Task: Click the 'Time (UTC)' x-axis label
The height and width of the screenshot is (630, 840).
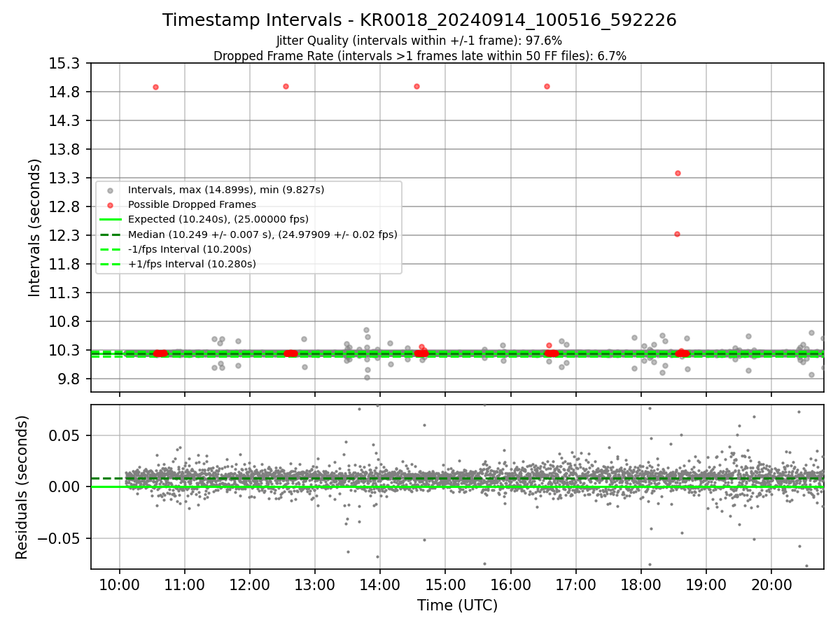Action: click(457, 605)
